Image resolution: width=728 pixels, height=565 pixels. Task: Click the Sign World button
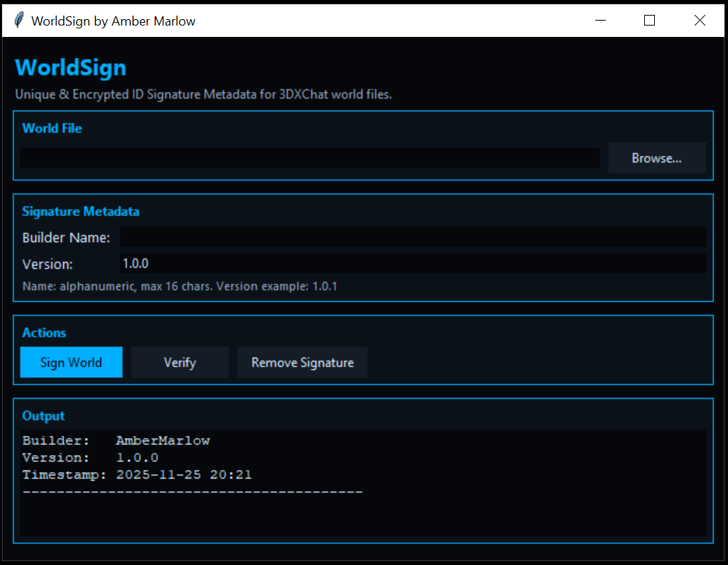tap(72, 362)
